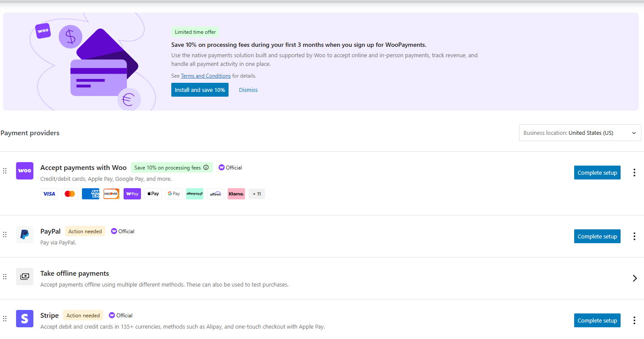Image resolution: width=644 pixels, height=339 pixels.
Task: Open the three-dot options menu for PayPal
Action: pyautogui.click(x=634, y=236)
